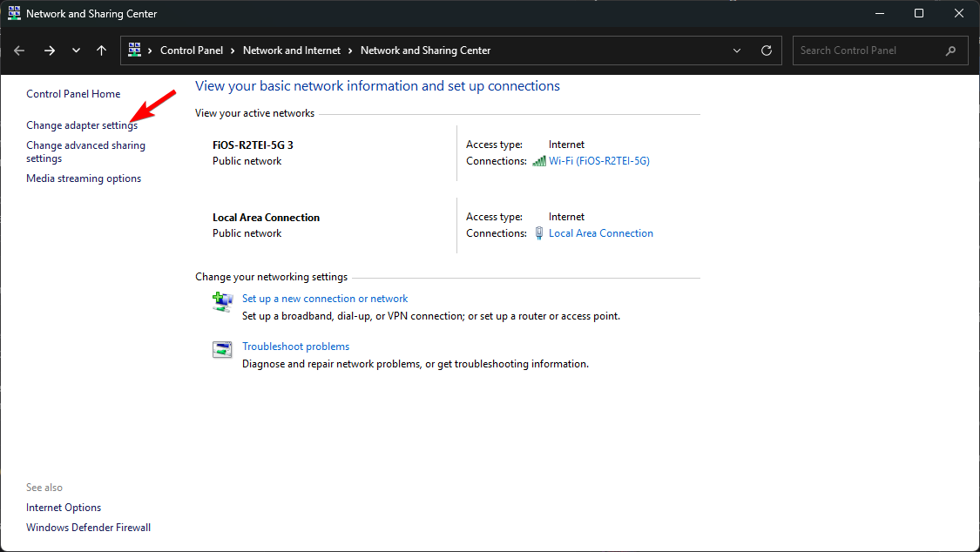
Task: Select Control Panel breadcrumb item
Action: (x=192, y=50)
